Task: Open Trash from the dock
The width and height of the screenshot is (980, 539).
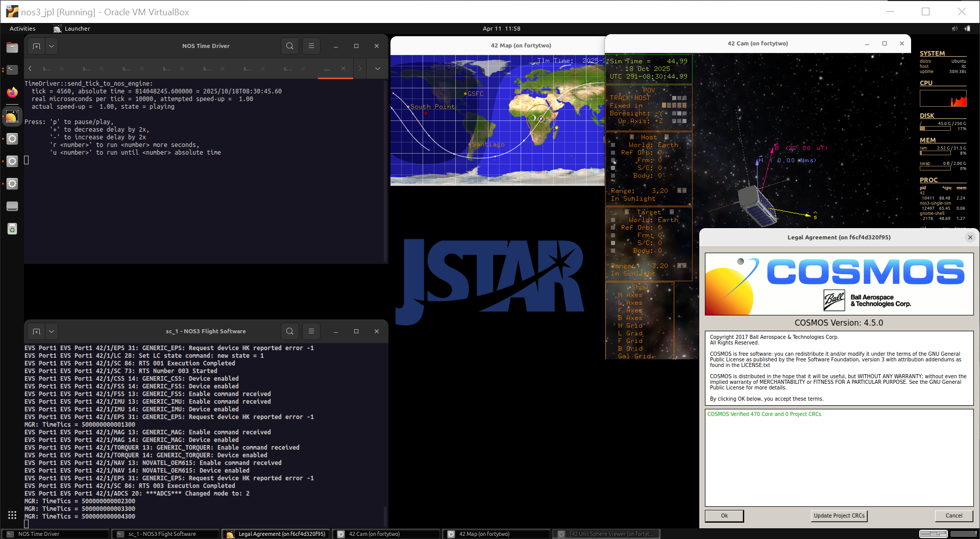Action: click(12, 229)
